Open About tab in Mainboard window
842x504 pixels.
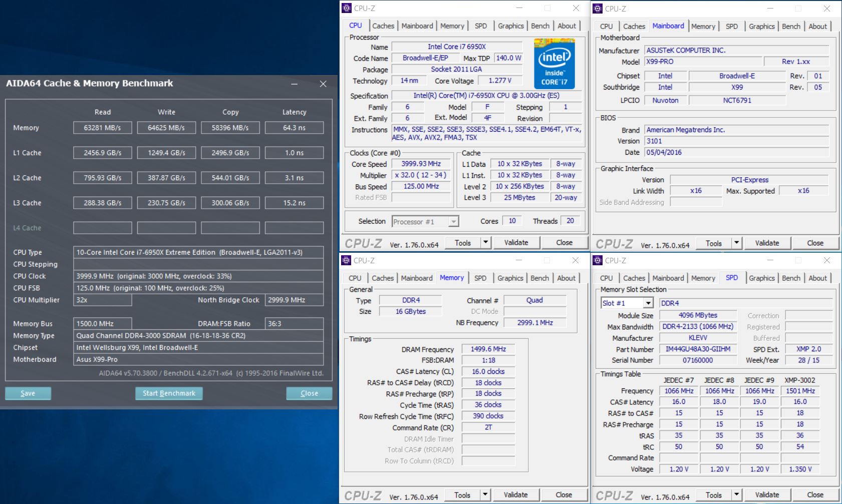pyautogui.click(x=817, y=27)
